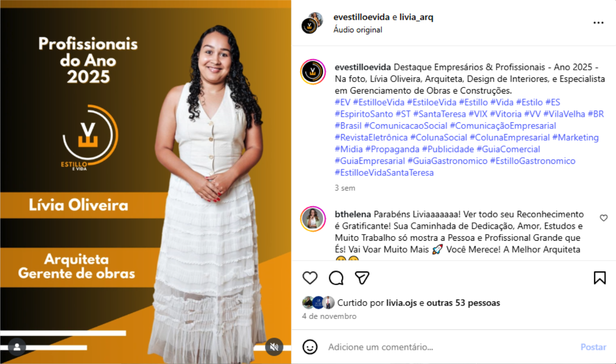Save post with the bookmark icon
Screen dimensions: 616x364
(599, 278)
